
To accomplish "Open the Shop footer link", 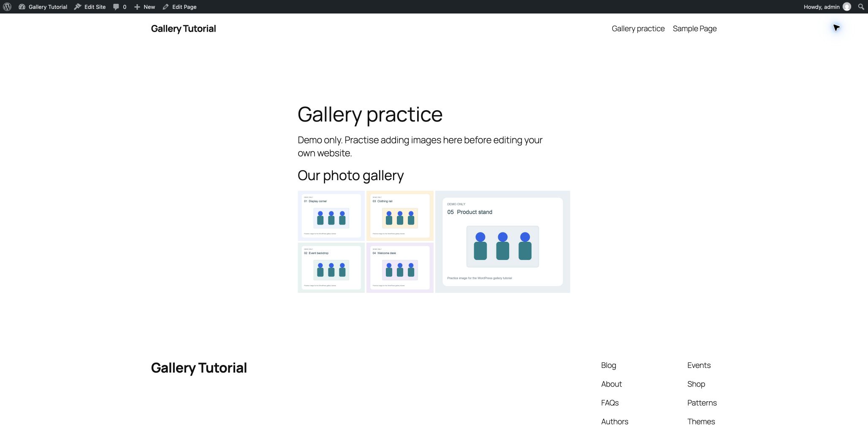I will (696, 384).
